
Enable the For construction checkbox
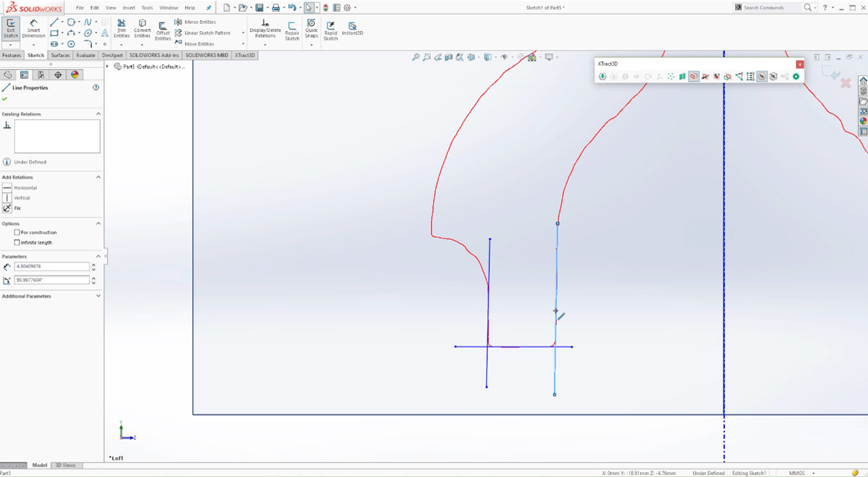pos(17,233)
